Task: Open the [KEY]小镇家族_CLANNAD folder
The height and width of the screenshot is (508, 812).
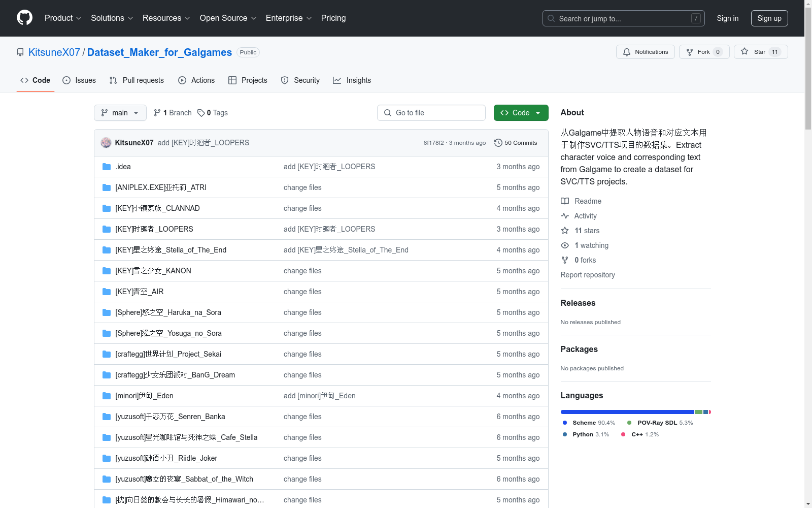Action: coord(157,208)
